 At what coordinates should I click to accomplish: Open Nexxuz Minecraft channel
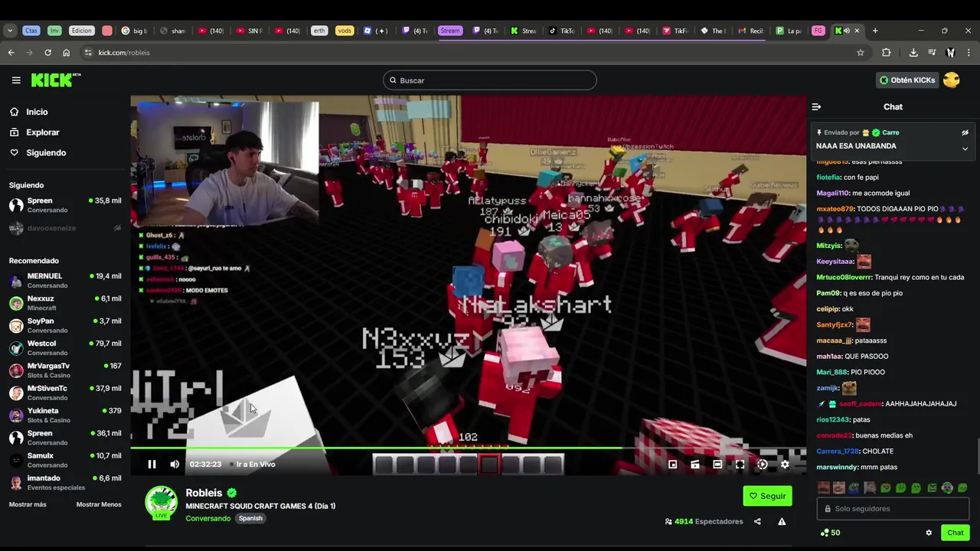(x=65, y=303)
